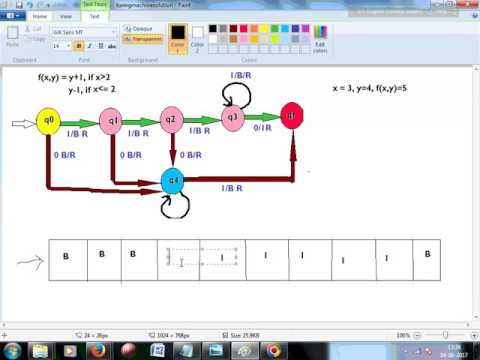The height and width of the screenshot is (360, 480).
Task: Click the zoom out minus button
Action: coord(417,335)
